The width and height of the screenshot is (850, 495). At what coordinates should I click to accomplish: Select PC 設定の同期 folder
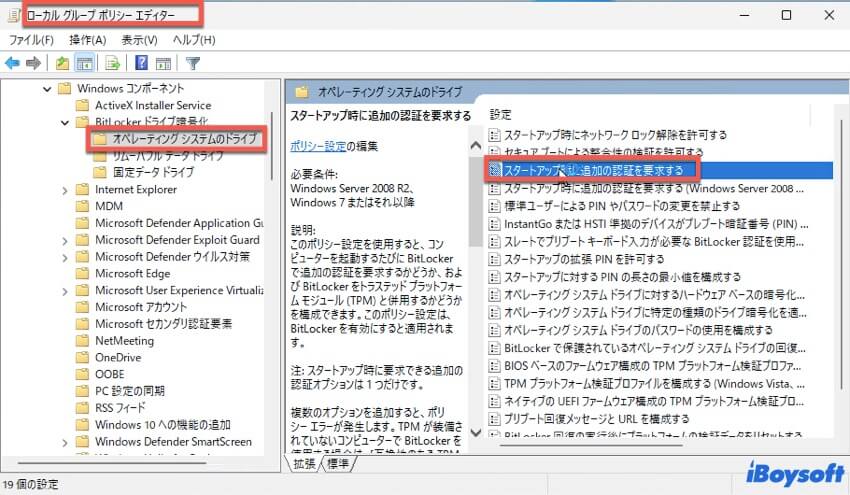130,391
